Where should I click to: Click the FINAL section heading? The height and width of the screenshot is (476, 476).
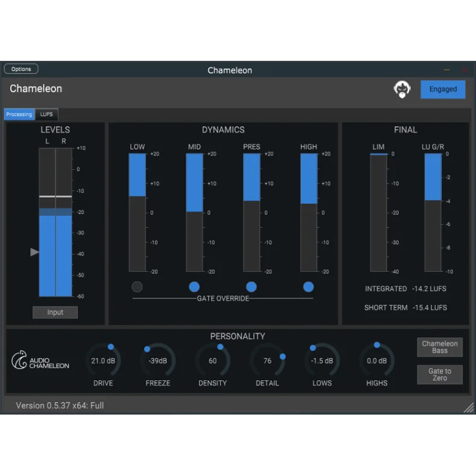click(406, 130)
